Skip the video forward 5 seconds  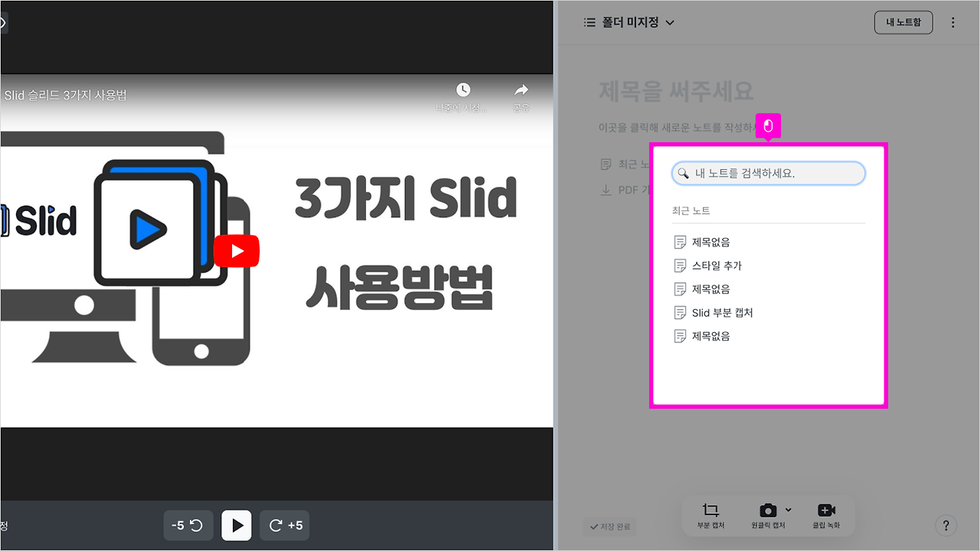tap(284, 525)
